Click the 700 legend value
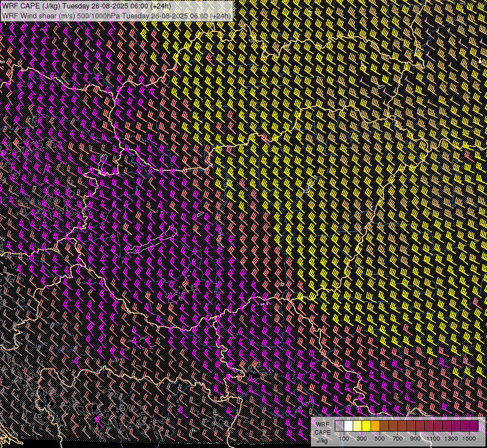 click(397, 439)
